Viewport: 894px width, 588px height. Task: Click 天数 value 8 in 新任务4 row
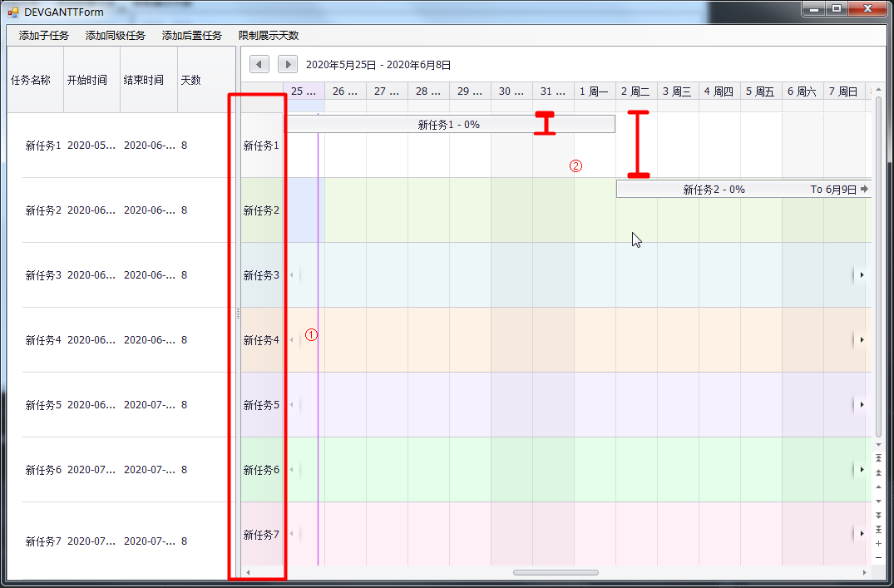(184, 340)
